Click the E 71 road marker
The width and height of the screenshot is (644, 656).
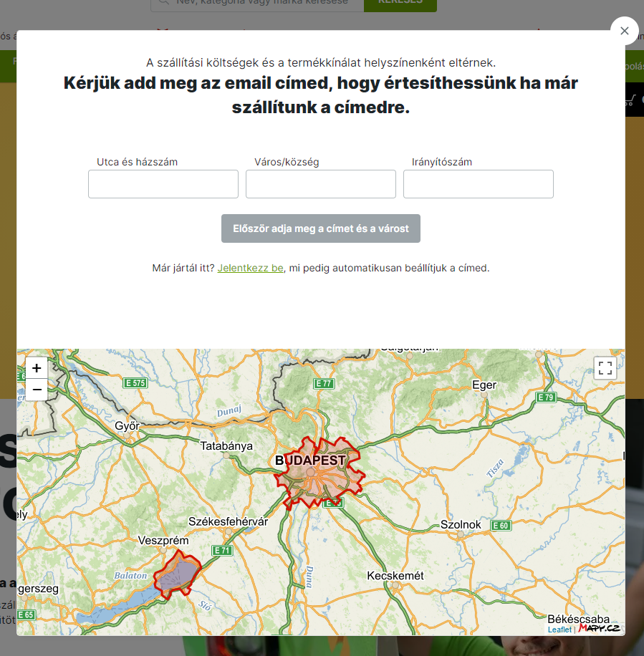(x=222, y=550)
